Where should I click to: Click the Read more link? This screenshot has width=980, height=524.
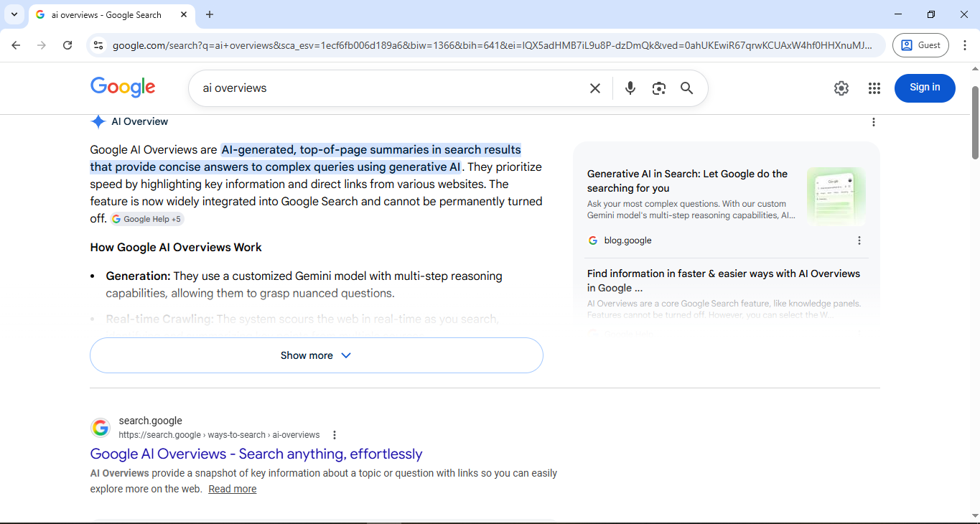pos(233,489)
